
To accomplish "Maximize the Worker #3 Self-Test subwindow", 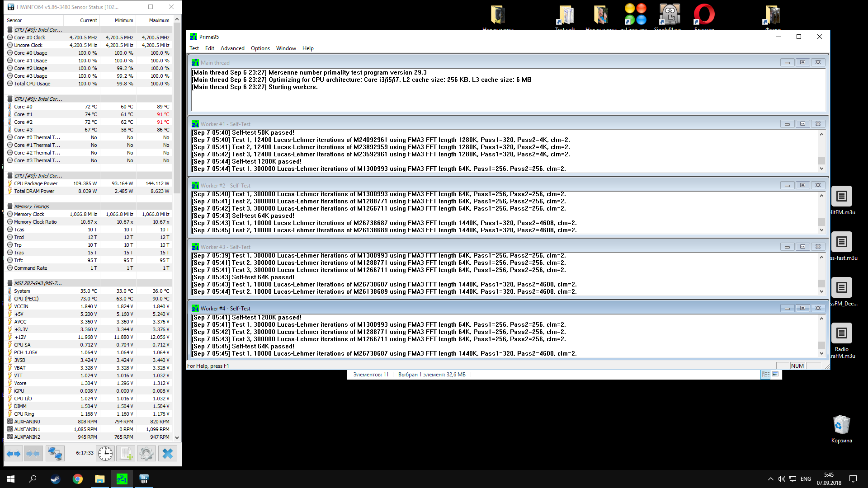I will pos(802,247).
